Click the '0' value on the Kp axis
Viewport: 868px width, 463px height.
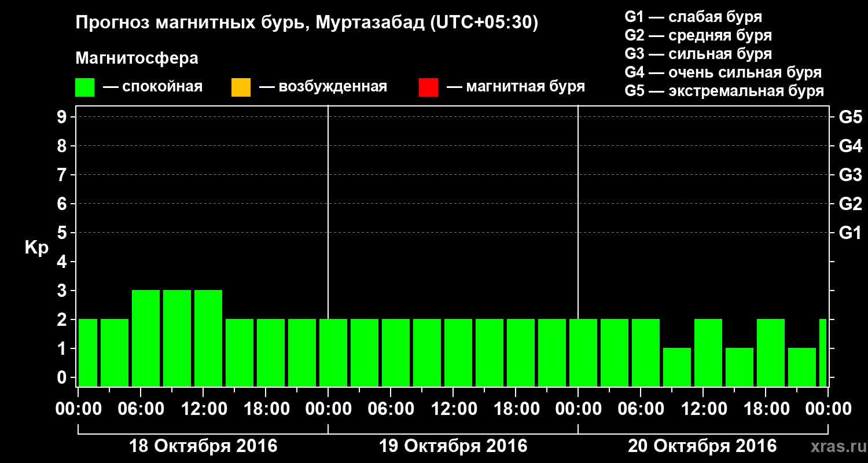point(63,377)
